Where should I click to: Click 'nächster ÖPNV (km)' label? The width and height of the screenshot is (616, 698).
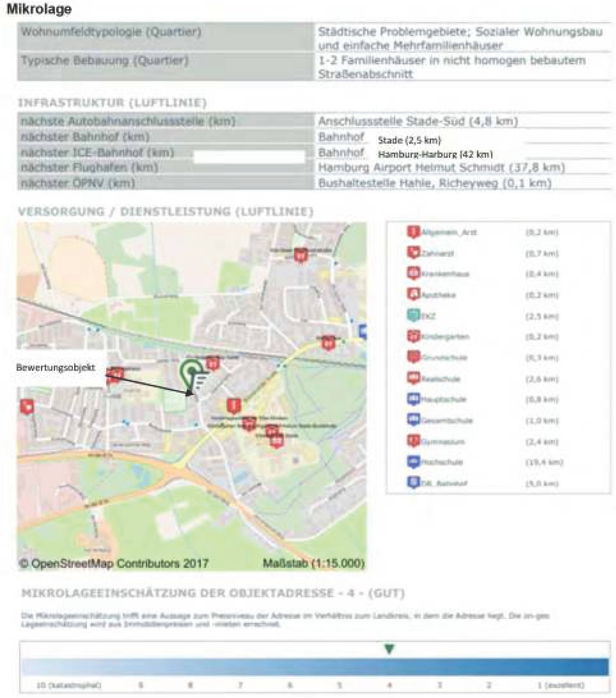(x=78, y=183)
